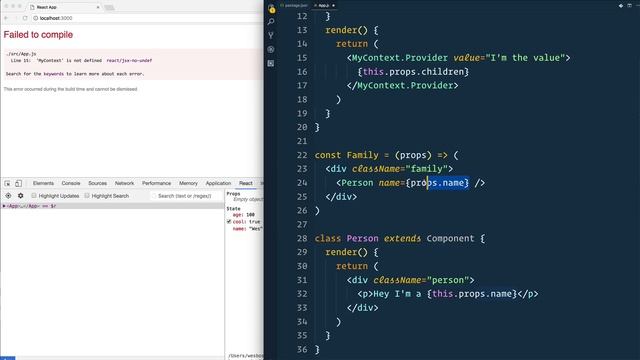
Task: Click line number 24 in the editor gutter
Action: (x=302, y=183)
